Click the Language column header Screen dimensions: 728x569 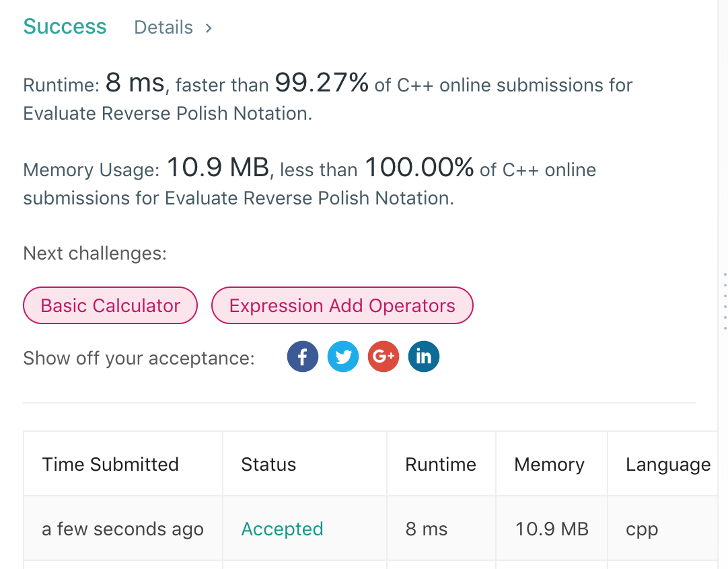pos(667,465)
